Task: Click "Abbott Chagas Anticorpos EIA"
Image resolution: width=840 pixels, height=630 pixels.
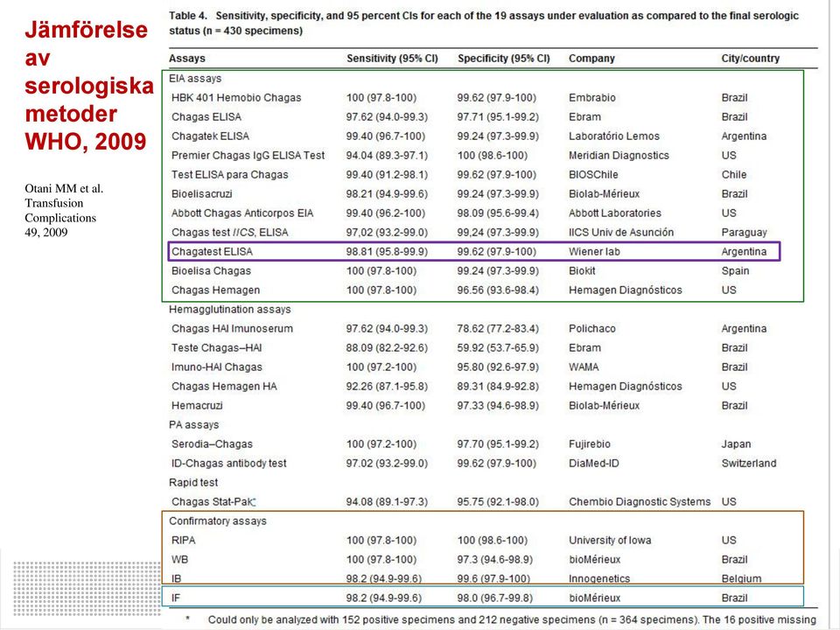Action: 242,213
